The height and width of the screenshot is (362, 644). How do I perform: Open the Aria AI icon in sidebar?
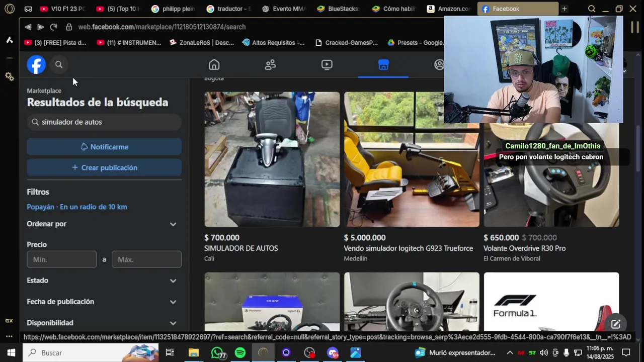tap(9, 40)
